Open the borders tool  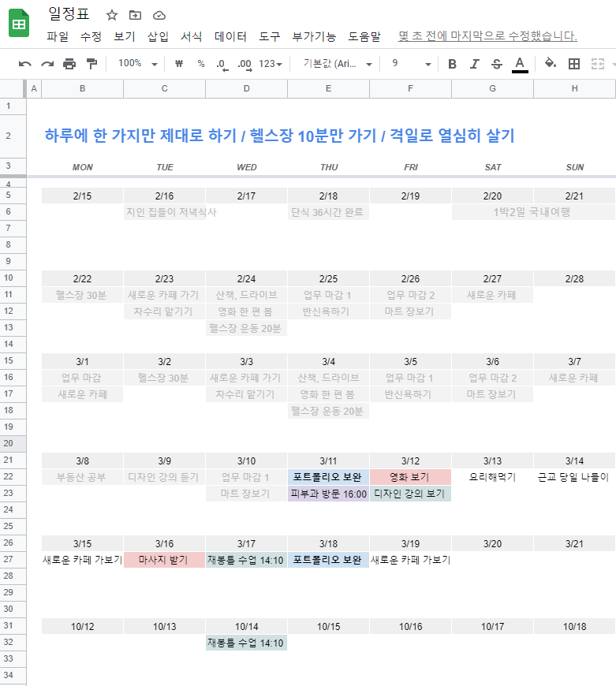574,64
